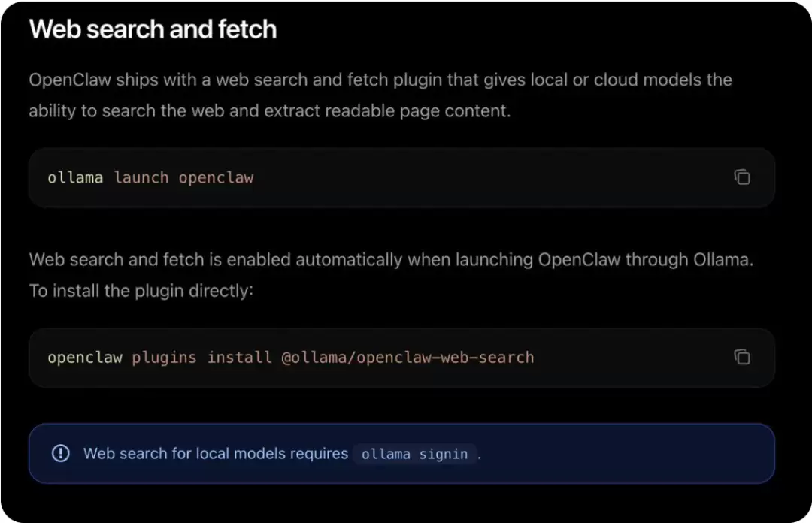
Task: Click the 'Web search and fetch' heading
Action: [153, 29]
